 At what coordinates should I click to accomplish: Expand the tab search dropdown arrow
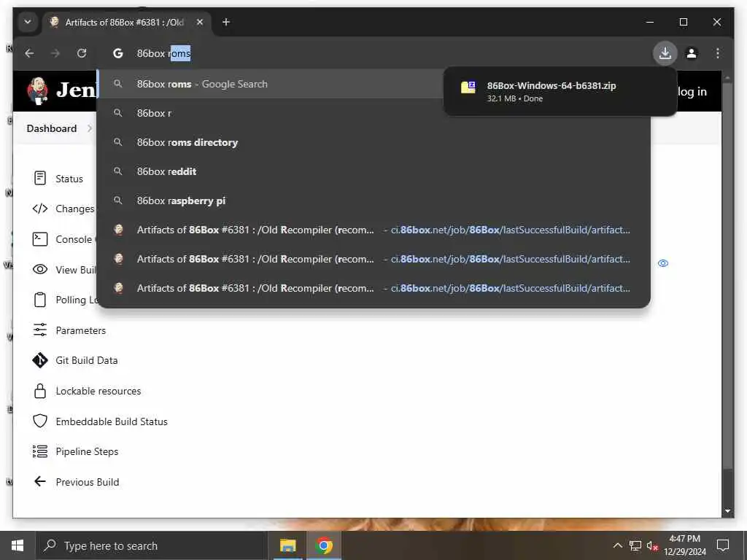tap(28, 22)
